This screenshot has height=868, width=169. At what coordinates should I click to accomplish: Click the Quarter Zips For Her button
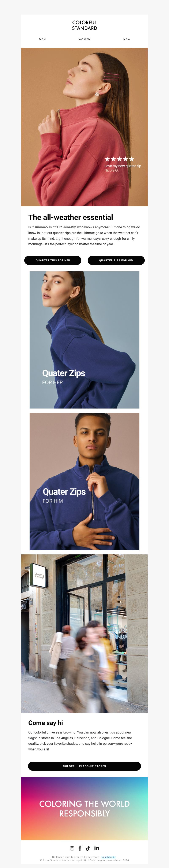(53, 261)
